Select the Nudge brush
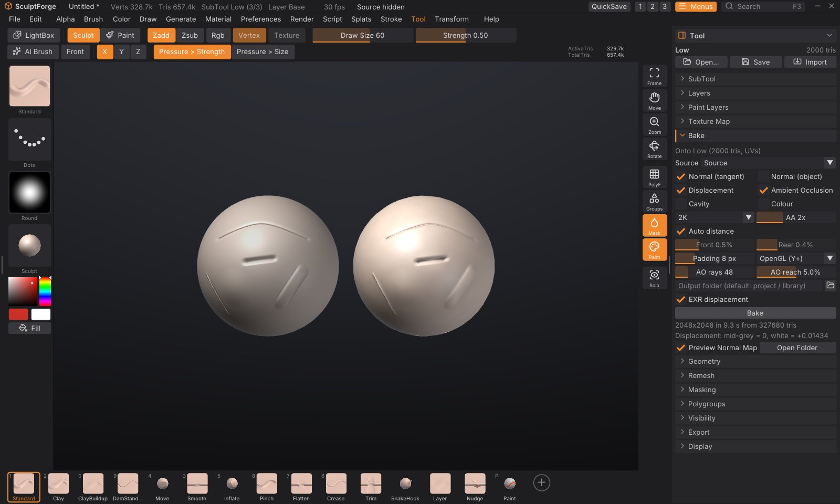Viewport: 840px width, 504px height. pos(475,487)
